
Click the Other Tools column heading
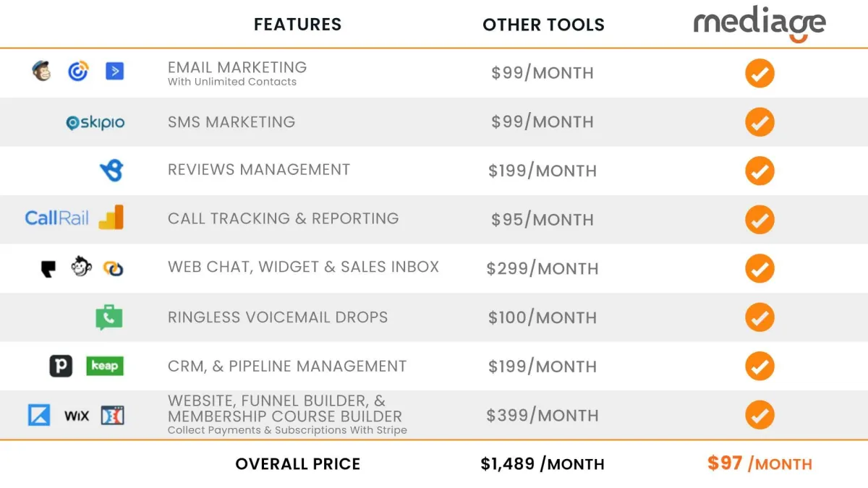coord(543,25)
